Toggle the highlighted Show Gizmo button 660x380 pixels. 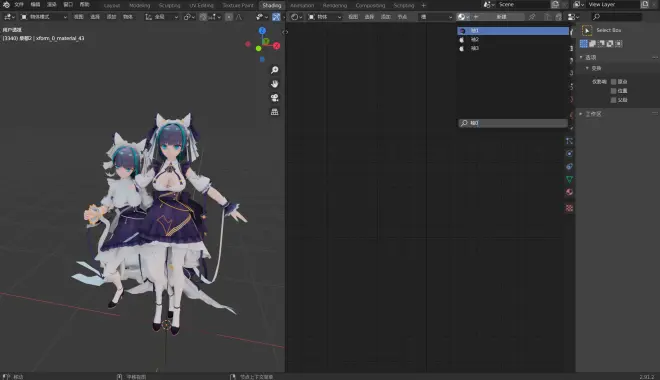[276, 17]
